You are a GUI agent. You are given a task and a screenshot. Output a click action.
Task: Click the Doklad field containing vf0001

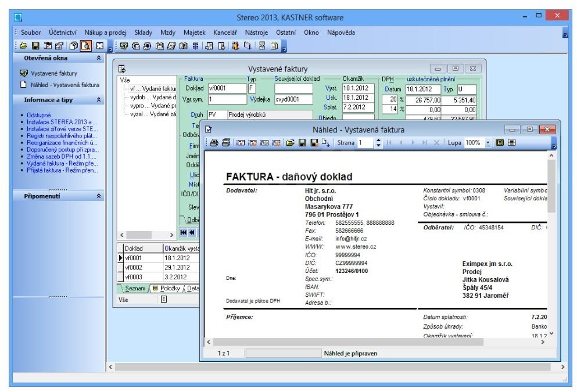pyautogui.click(x=227, y=88)
